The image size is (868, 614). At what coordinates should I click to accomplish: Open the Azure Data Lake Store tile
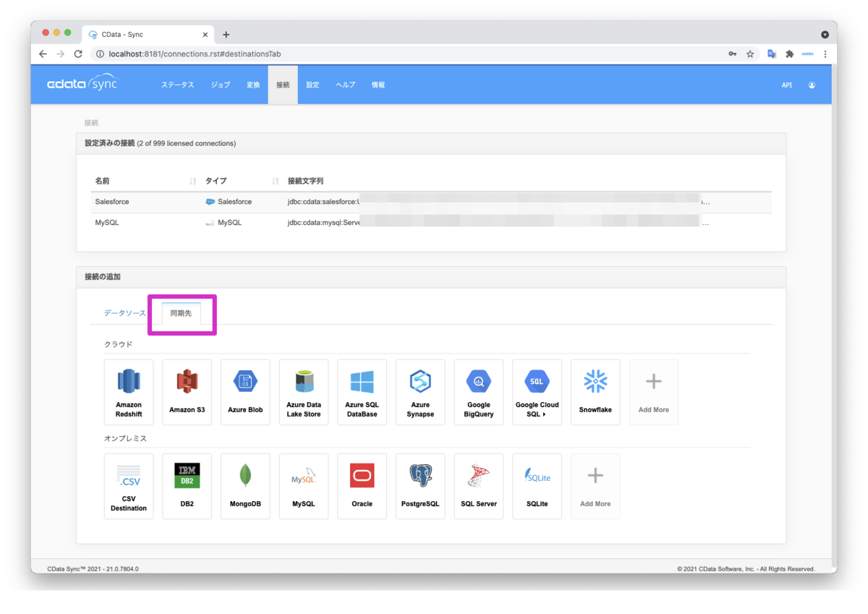click(304, 392)
